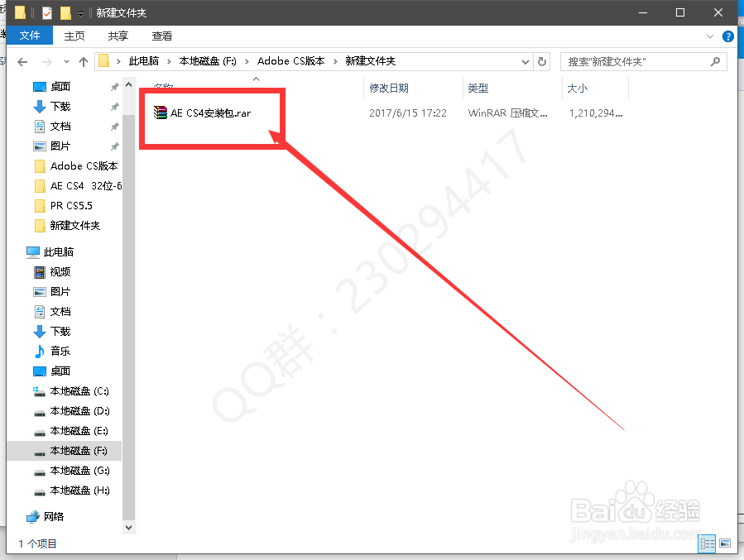Select 此电脑 in the navigation pane

59,251
